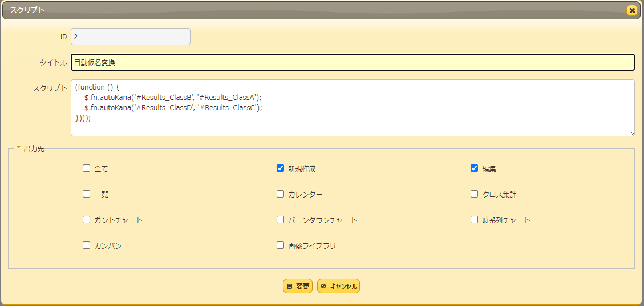644x306 pixels.
Task: Click the 時系列チャート label text
Action: [507, 220]
